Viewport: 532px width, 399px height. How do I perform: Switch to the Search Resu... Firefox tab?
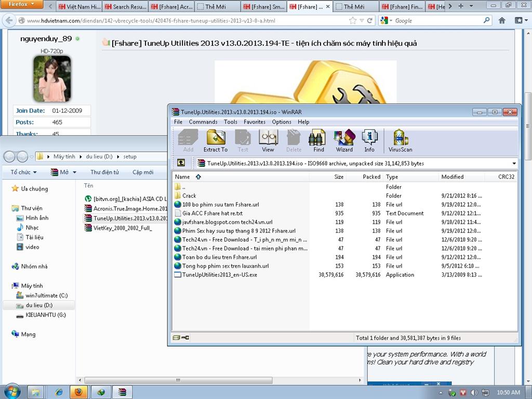(x=126, y=6)
